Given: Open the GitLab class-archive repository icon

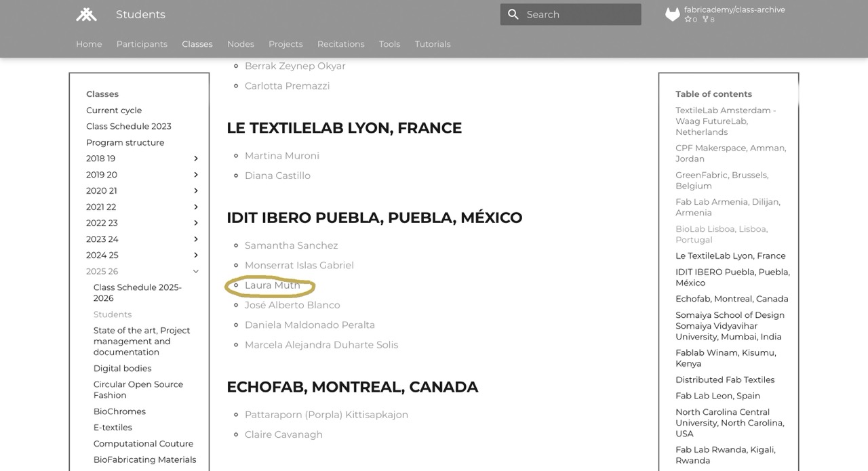Looking at the screenshot, I should pyautogui.click(x=672, y=15).
